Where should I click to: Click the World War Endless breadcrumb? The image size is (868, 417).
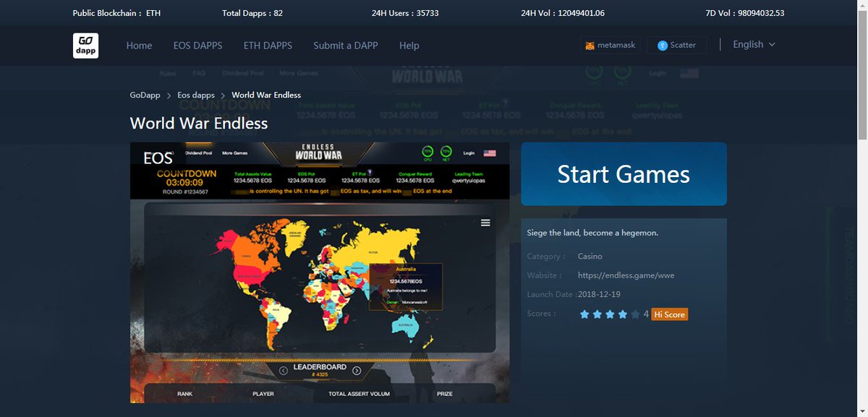click(x=266, y=95)
